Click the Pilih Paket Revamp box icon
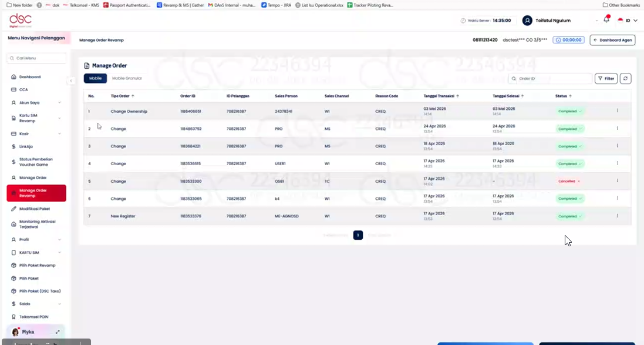The height and width of the screenshot is (345, 644). point(14,266)
